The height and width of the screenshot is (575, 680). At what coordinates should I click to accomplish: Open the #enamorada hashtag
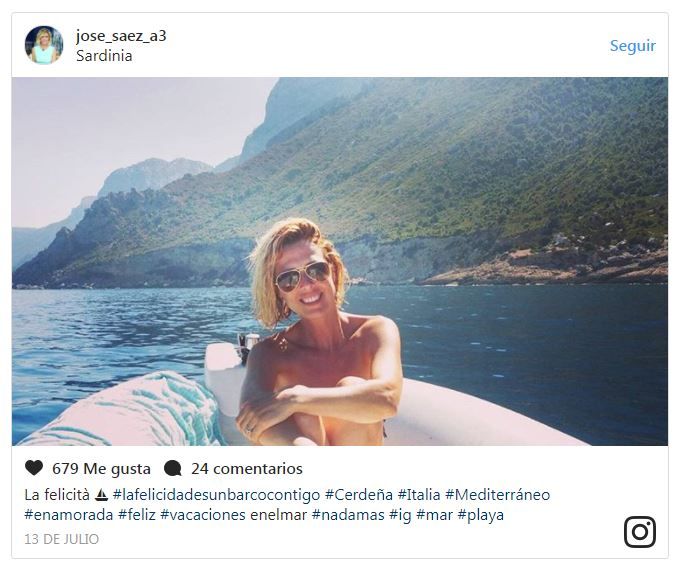[x=69, y=515]
